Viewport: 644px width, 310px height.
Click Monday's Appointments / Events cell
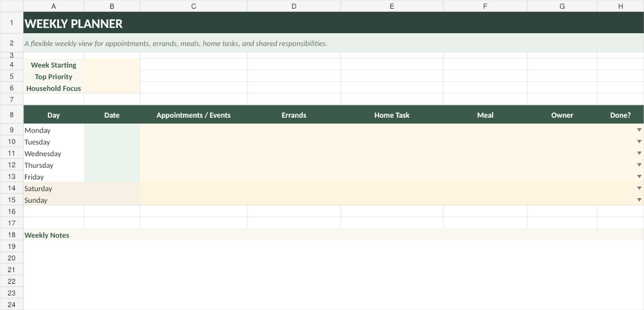pyautogui.click(x=194, y=130)
